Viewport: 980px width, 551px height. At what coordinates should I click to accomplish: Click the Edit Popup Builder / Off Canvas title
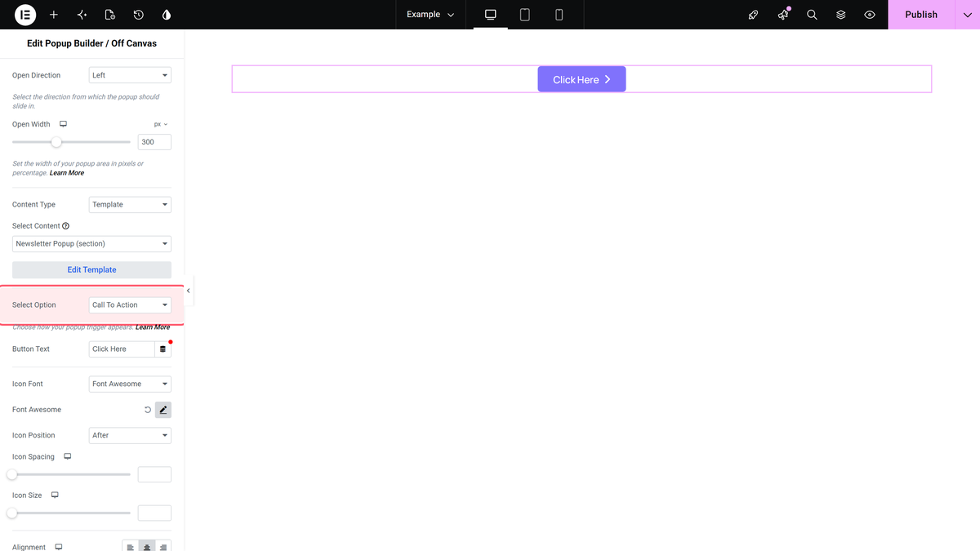91,42
